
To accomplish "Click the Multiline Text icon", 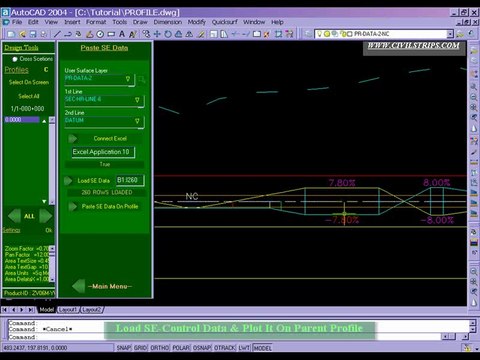I will (132, 34).
